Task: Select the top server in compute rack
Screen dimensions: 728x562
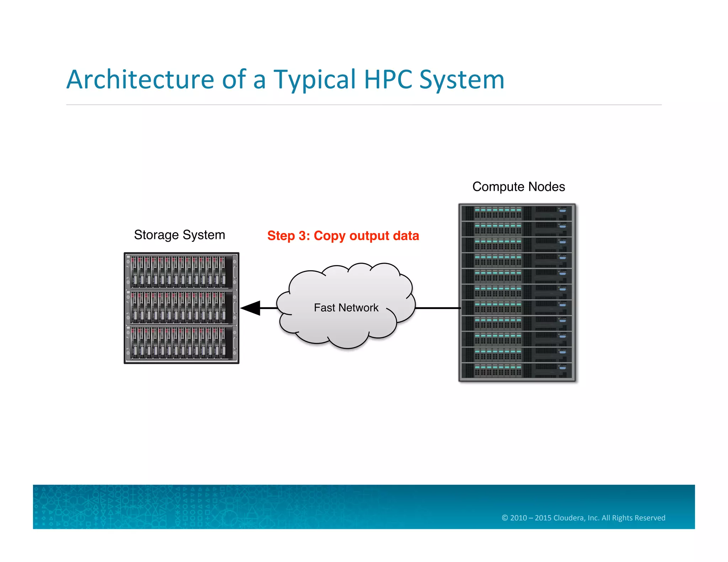Action: pyautogui.click(x=517, y=214)
